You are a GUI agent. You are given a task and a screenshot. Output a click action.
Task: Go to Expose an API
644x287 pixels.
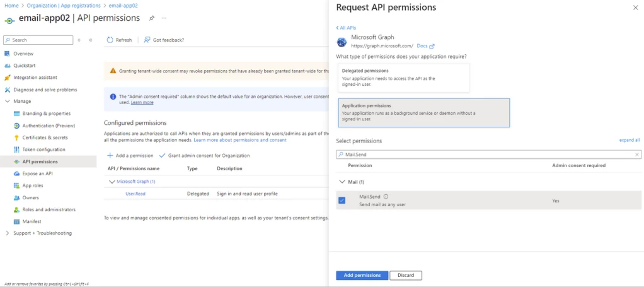pos(37,173)
